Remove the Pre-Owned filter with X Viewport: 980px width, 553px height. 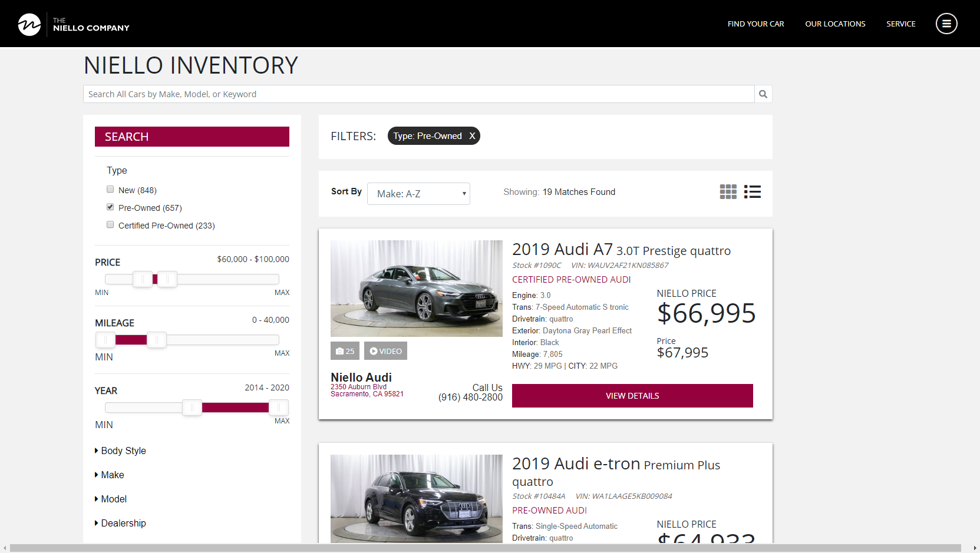472,136
